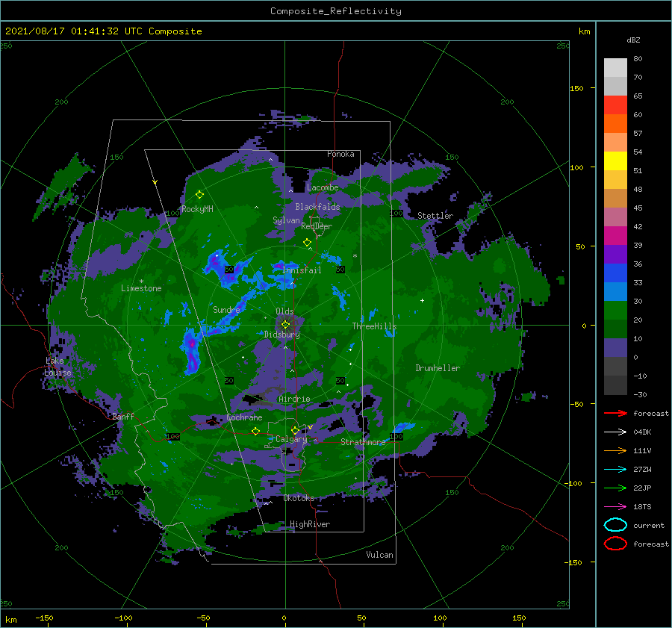Click the magenta 18TS arrow in legend
The width and height of the screenshot is (672, 628).
point(615,507)
